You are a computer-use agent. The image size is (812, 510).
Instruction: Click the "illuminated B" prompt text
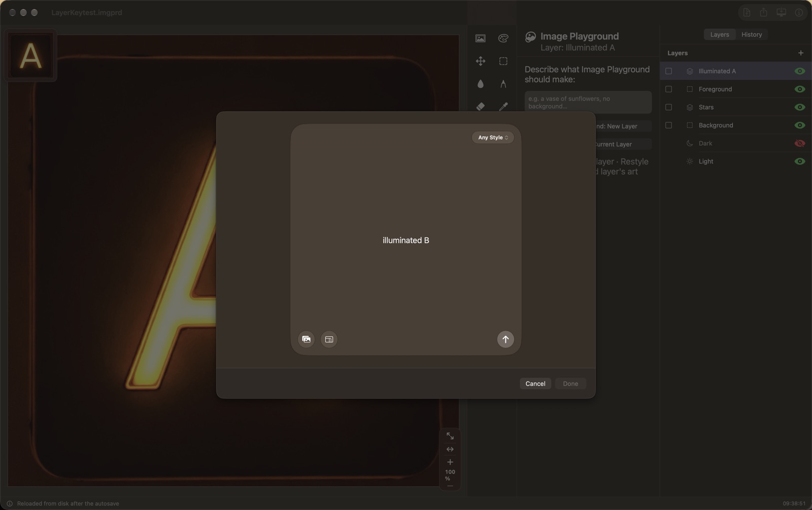tap(406, 240)
